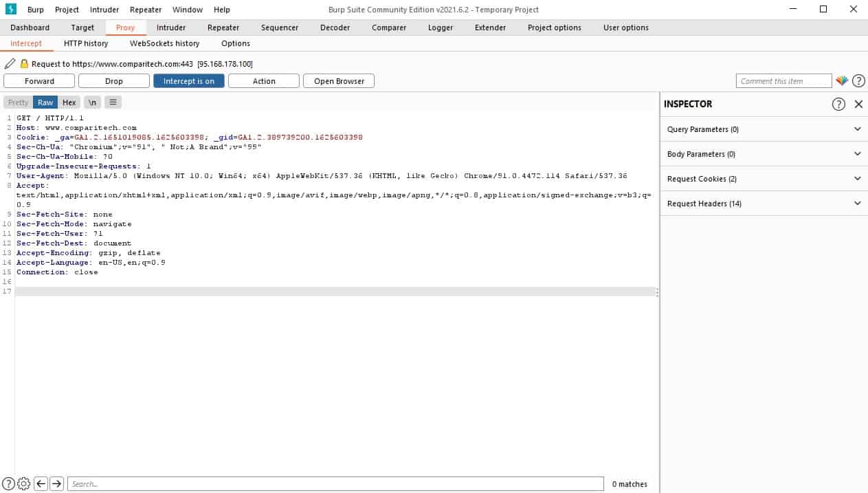Open the help icon beside the comment field

[x=858, y=81]
